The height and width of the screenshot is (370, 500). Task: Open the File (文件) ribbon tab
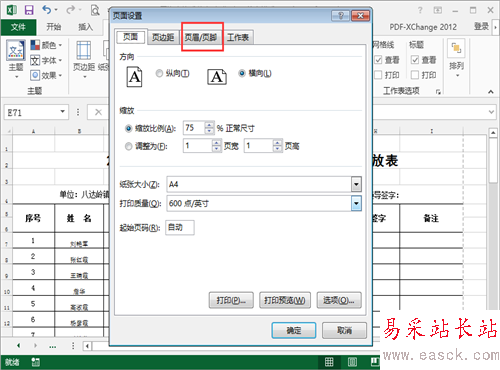[x=18, y=27]
